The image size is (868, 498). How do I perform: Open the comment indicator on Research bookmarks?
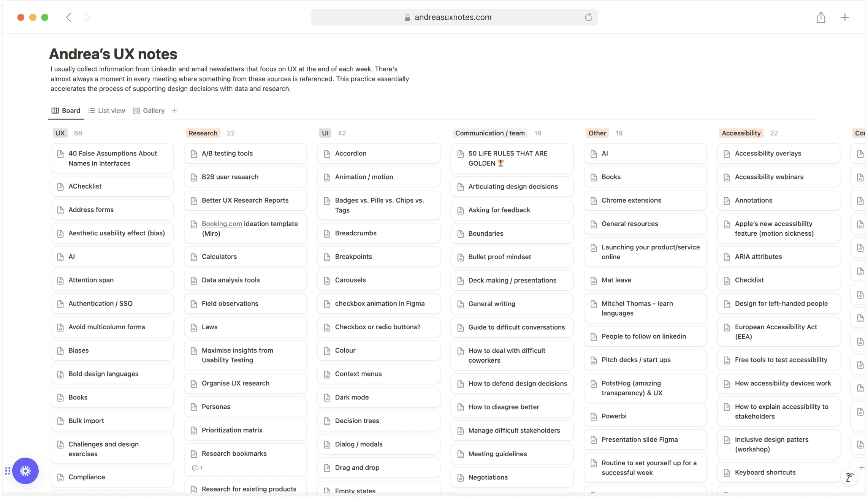pos(197,468)
